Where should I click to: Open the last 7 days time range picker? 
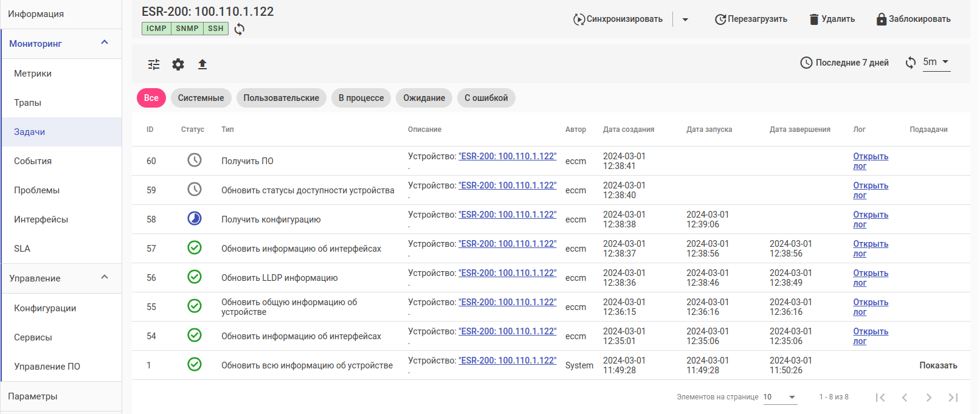[844, 63]
